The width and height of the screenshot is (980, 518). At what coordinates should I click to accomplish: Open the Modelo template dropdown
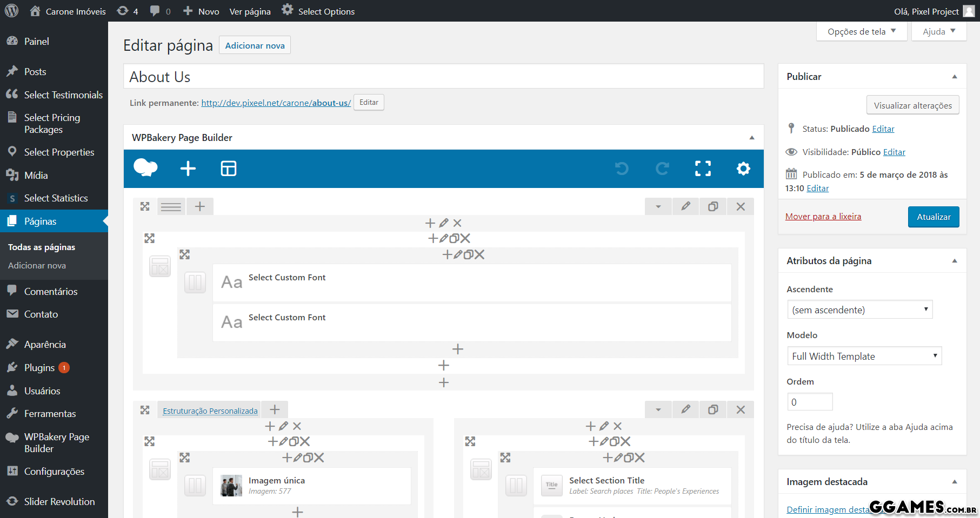click(864, 356)
